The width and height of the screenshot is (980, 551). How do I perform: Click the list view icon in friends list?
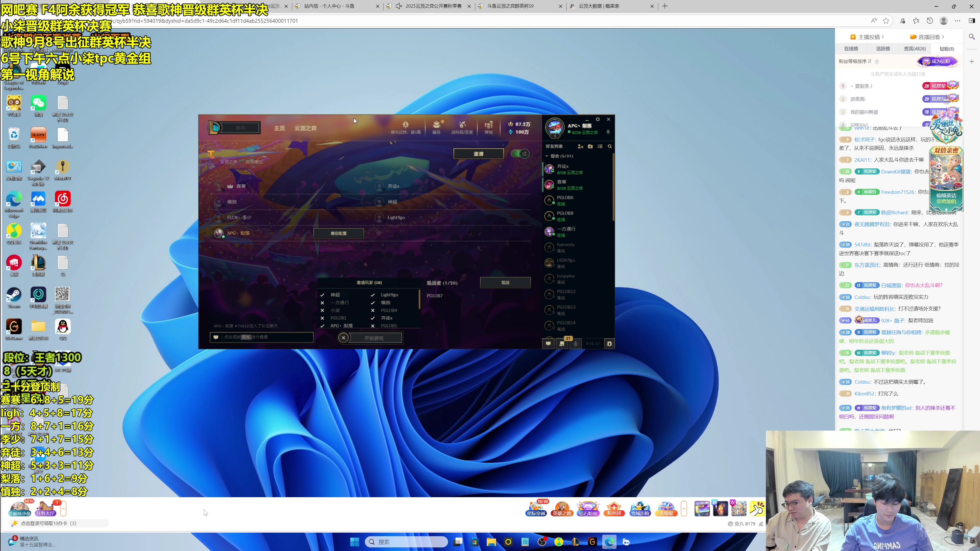[600, 146]
